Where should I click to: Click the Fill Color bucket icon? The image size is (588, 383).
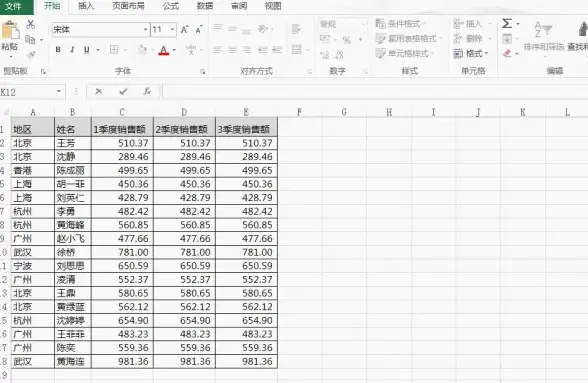point(142,50)
